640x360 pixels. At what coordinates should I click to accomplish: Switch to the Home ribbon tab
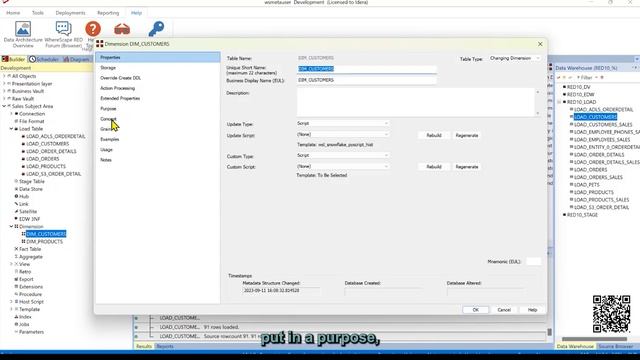13,13
